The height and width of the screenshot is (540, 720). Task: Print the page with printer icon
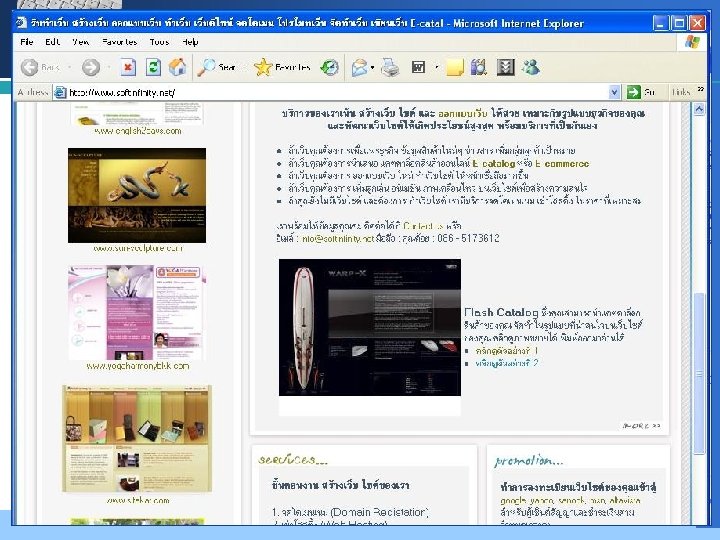390,68
